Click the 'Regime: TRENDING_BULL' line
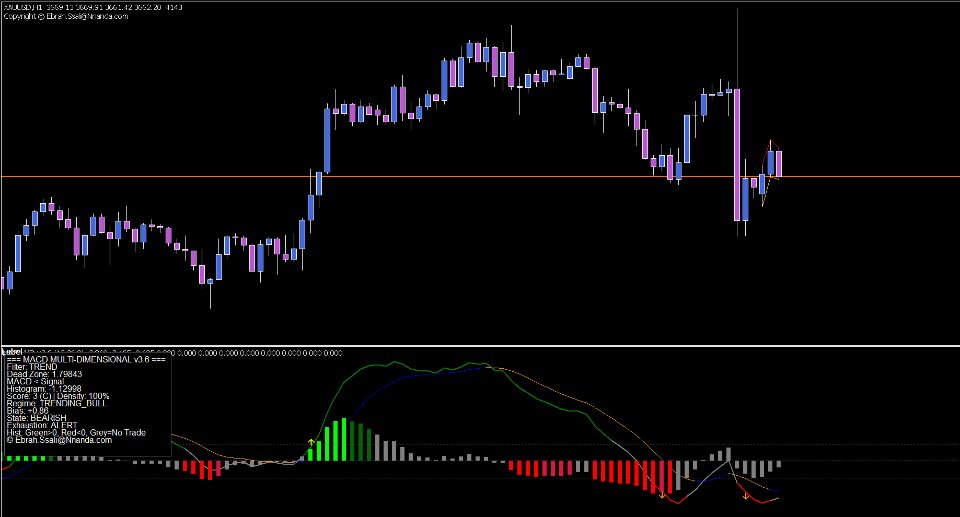Viewport: 960px width, 517px height. click(x=56, y=404)
